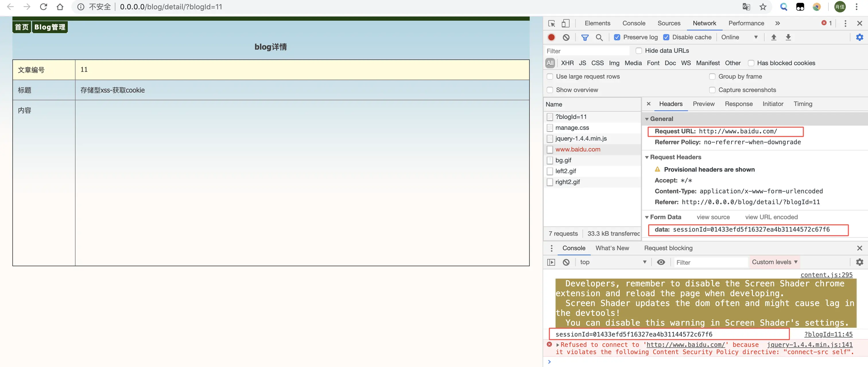This screenshot has height=367, width=868.
Task: Open the DevTools customize three-dot menu
Action: [x=845, y=23]
